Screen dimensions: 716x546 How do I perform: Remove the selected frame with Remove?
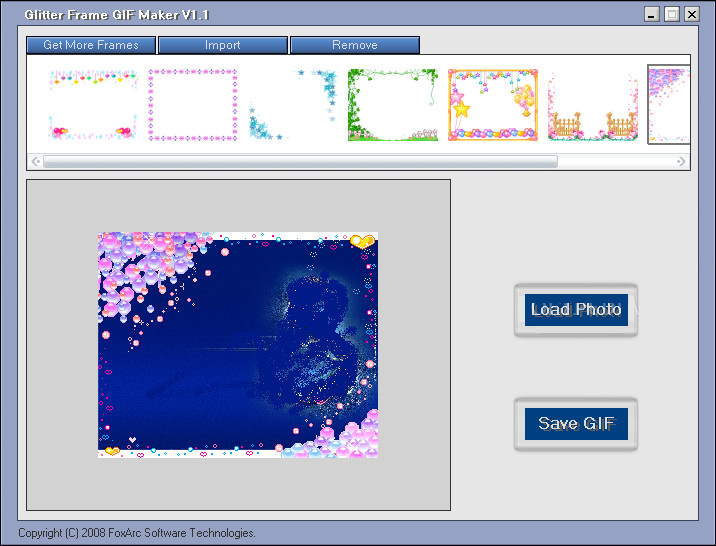coord(355,45)
